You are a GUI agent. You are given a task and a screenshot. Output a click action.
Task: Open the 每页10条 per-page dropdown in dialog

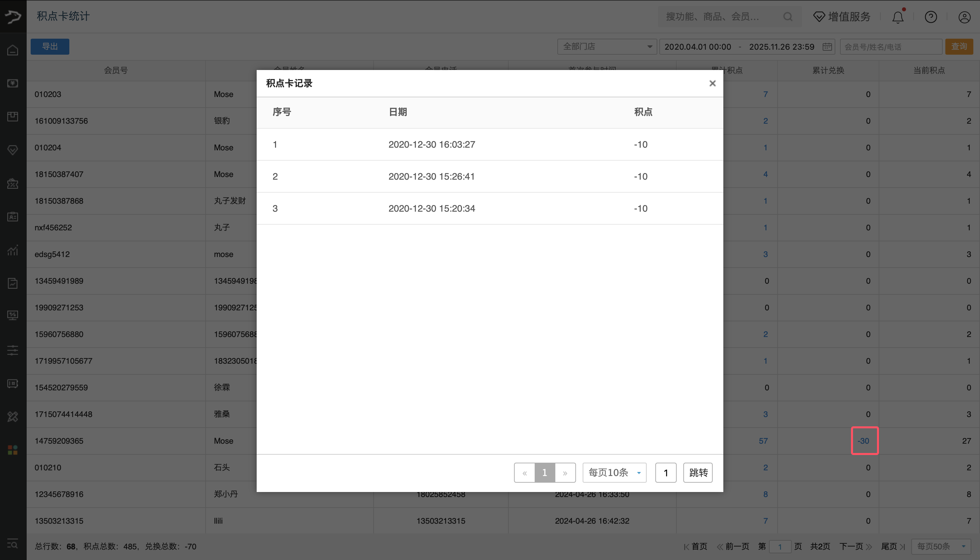coord(614,472)
